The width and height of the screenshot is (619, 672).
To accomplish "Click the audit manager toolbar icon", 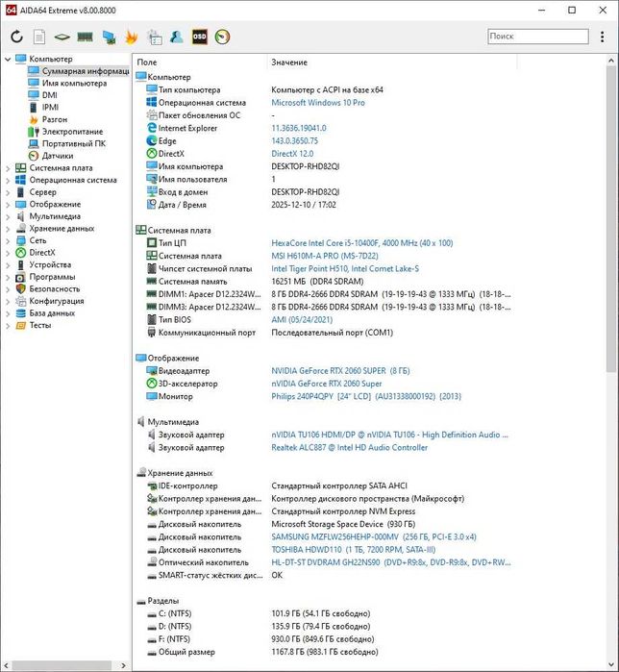I will pyautogui.click(x=154, y=37).
